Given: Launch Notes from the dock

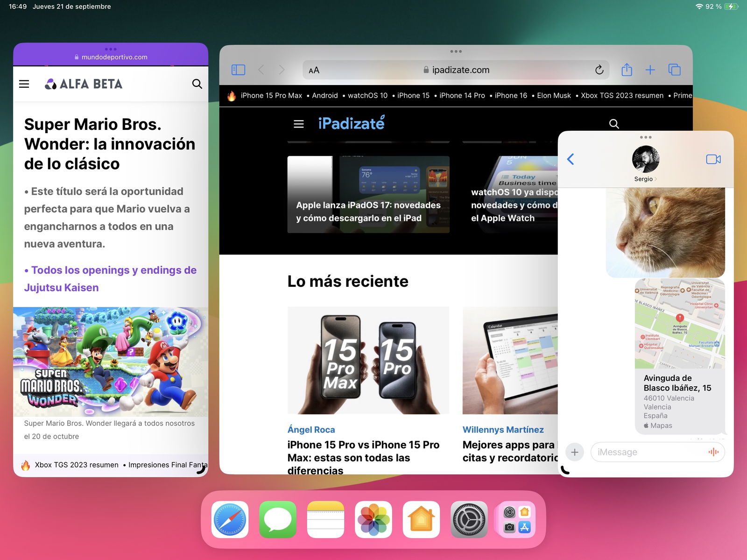Looking at the screenshot, I should (x=326, y=519).
